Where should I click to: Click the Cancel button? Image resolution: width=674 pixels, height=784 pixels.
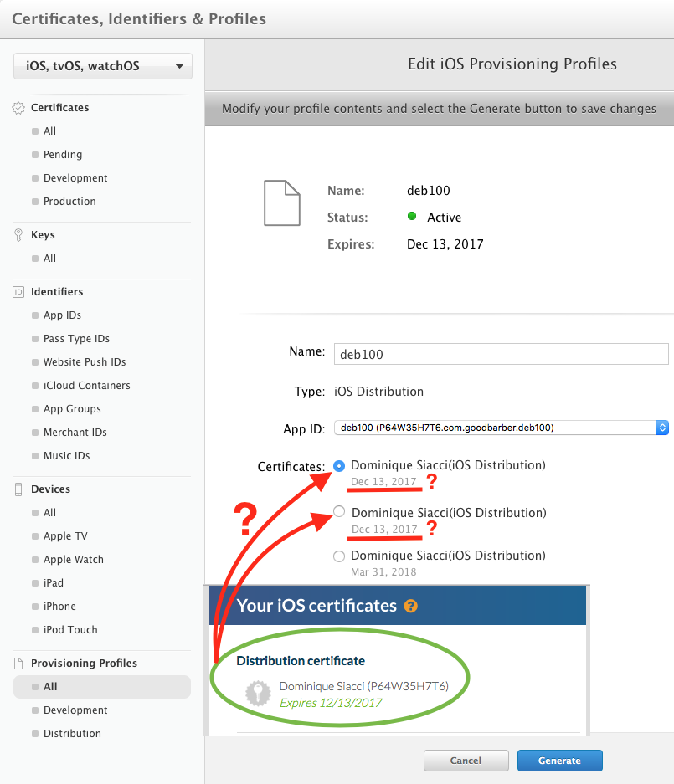(x=466, y=761)
